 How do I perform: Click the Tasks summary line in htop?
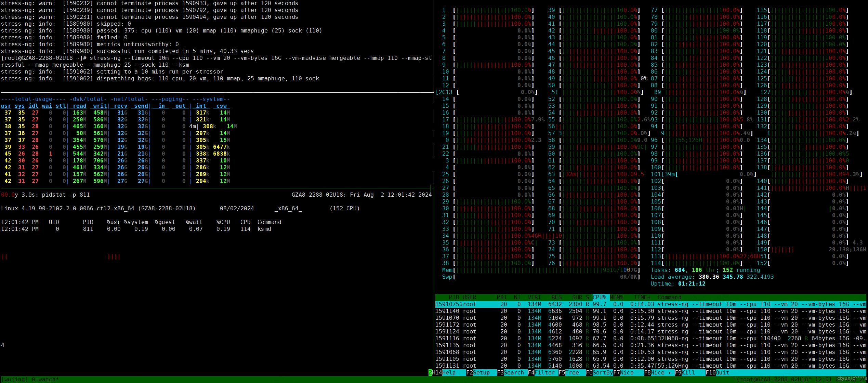click(x=705, y=270)
